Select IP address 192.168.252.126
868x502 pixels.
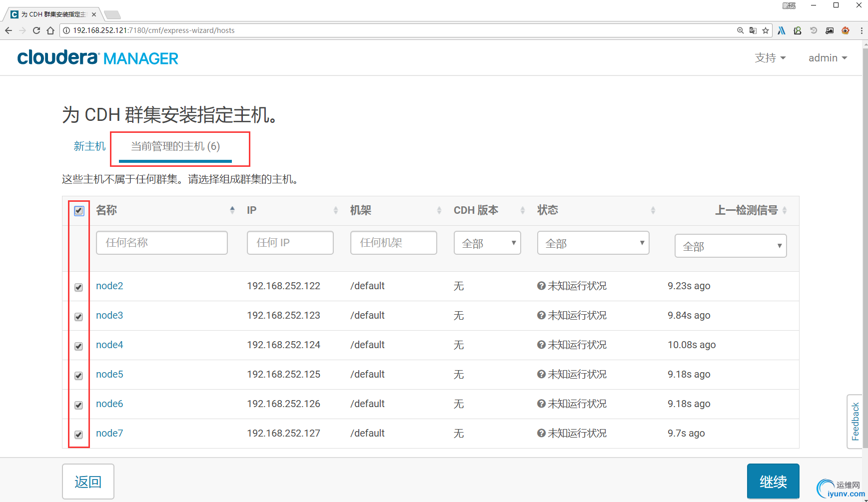283,404
